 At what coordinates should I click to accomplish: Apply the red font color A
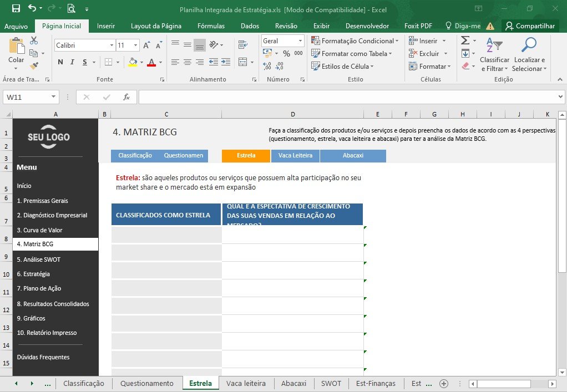point(151,62)
